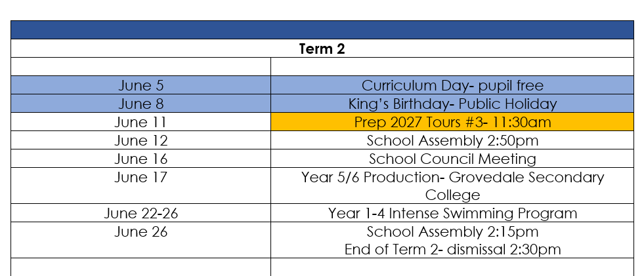Select the June 22-26 date cell
The width and height of the screenshot is (644, 276).
point(141,213)
